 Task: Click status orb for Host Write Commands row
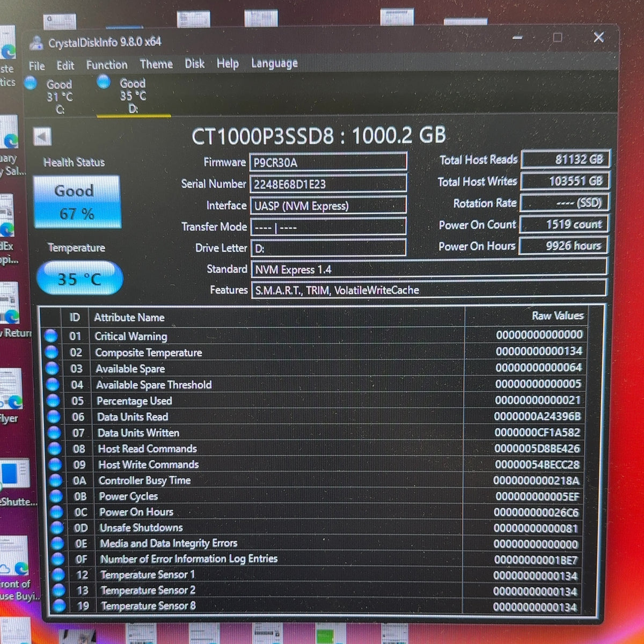click(55, 464)
